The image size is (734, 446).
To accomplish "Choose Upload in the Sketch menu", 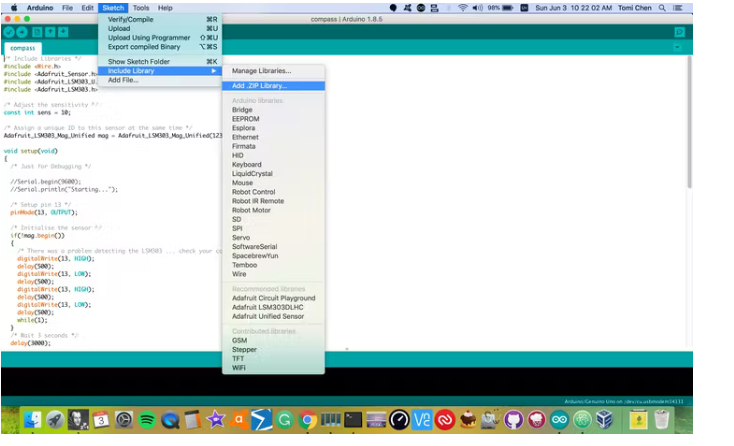I will [x=160, y=29].
